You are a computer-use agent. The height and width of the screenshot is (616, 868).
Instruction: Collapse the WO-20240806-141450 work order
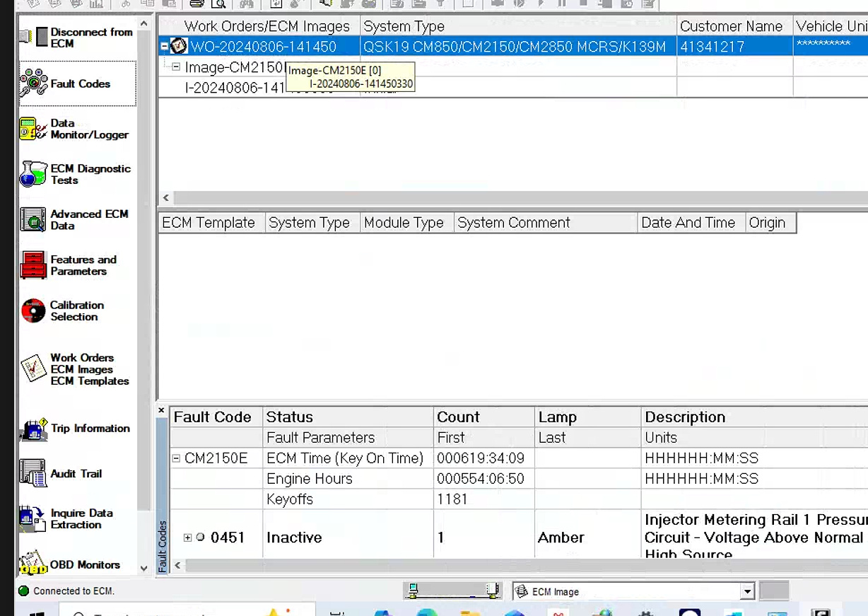click(x=164, y=47)
